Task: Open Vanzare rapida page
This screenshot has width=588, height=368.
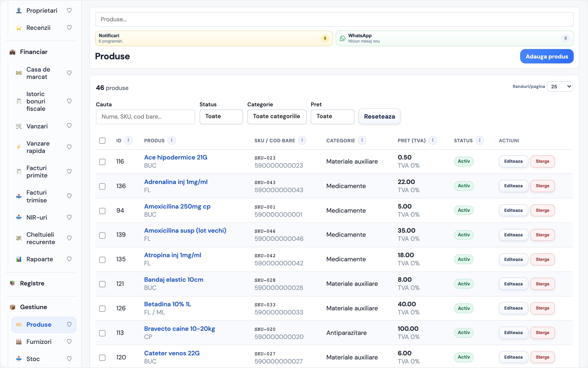Action: coord(38,147)
